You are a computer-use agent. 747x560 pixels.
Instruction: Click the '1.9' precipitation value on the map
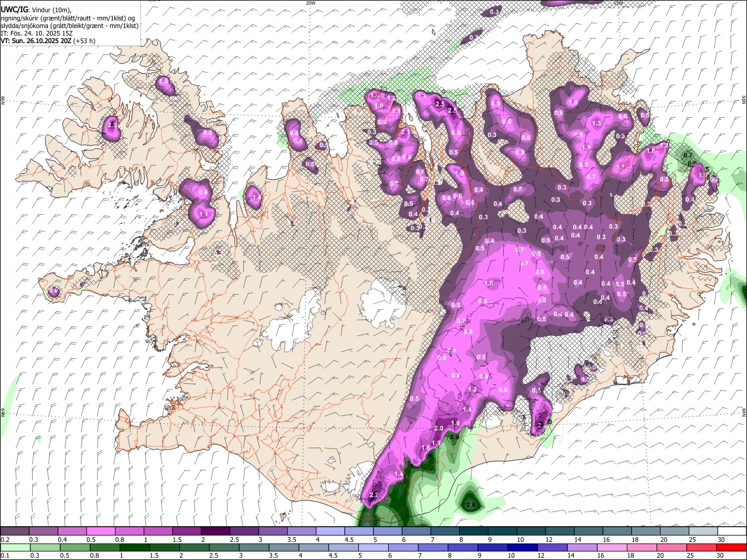click(436, 443)
